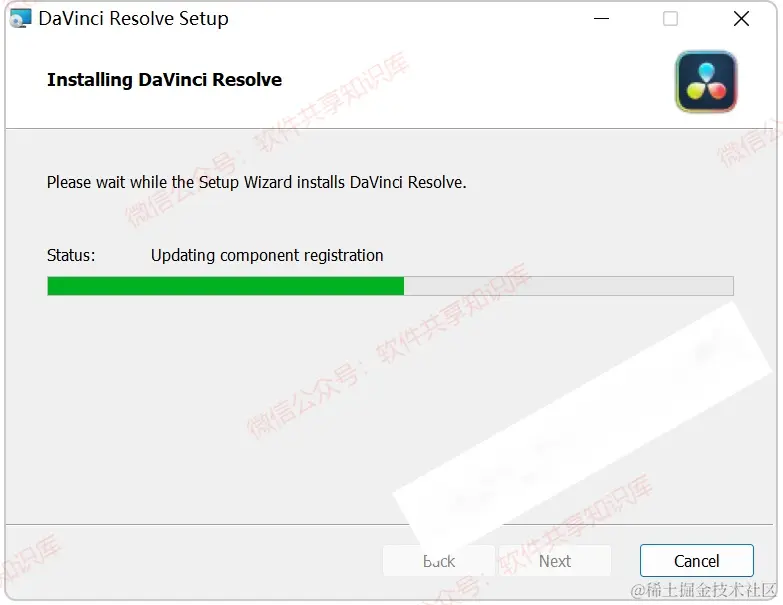This screenshot has width=783, height=605.
Task: Click the red 软件共享知识库 watermark below progress bar
Action: [453, 313]
